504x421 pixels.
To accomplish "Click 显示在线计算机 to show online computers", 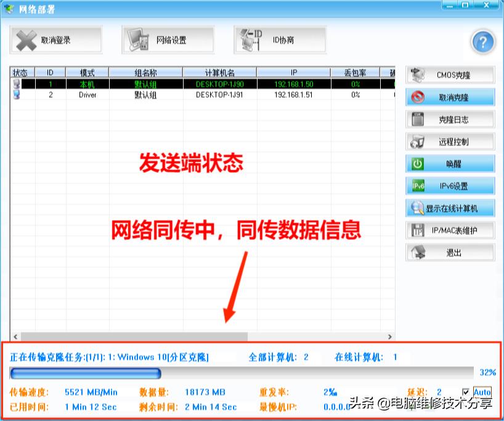I will (x=450, y=207).
